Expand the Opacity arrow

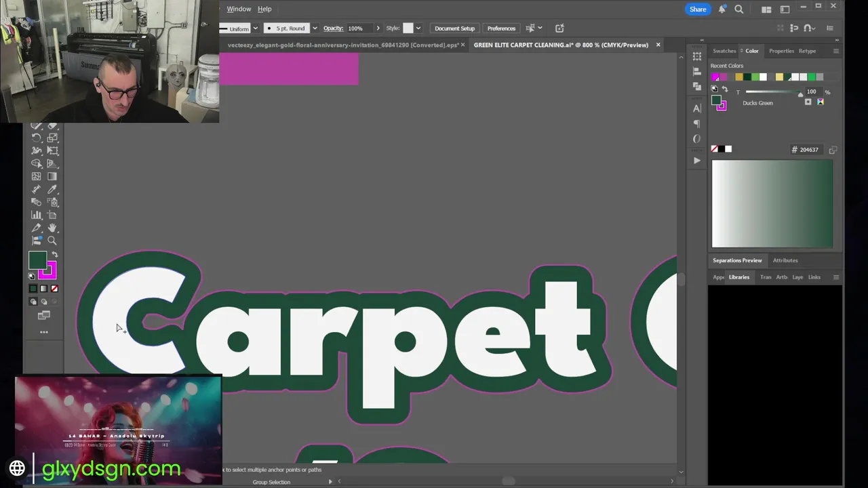(378, 28)
